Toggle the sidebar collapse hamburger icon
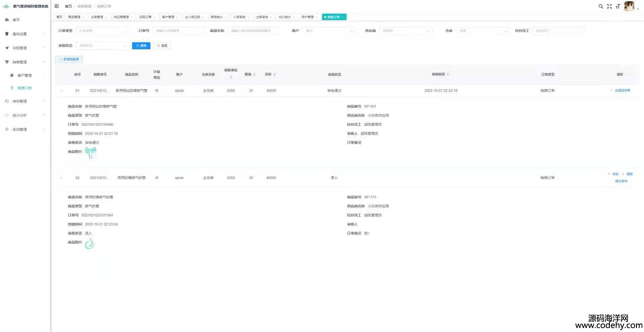 point(57,6)
